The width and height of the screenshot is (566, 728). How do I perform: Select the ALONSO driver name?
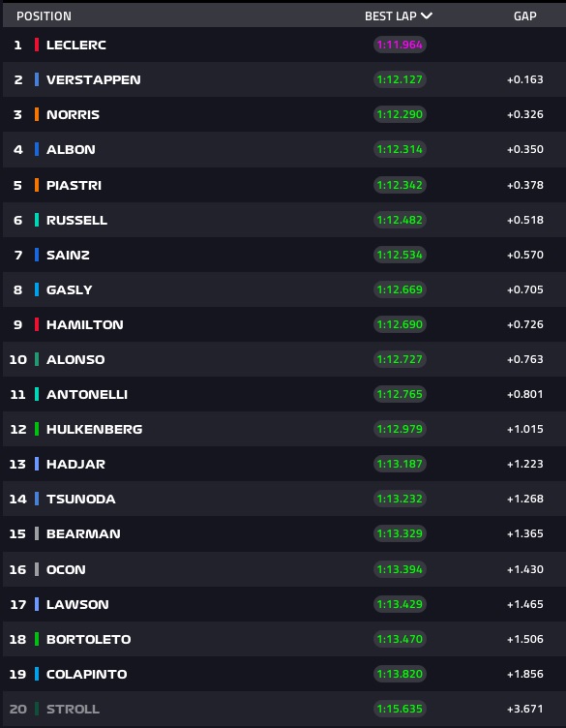[75, 359]
